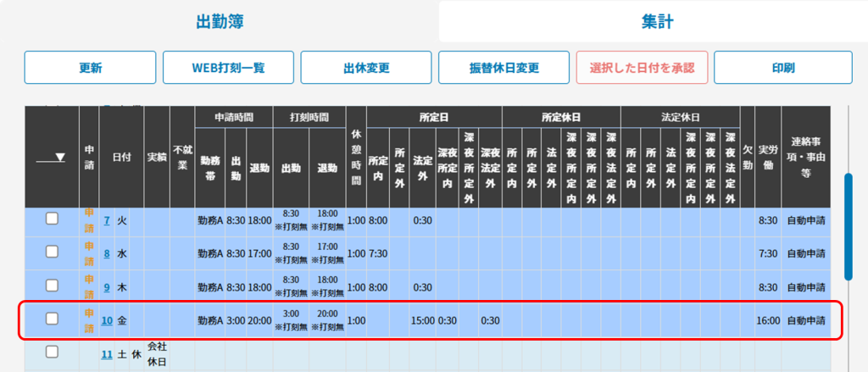Viewport: 868px width, 372px height.
Task: Click the date link 8
Action: point(107,253)
